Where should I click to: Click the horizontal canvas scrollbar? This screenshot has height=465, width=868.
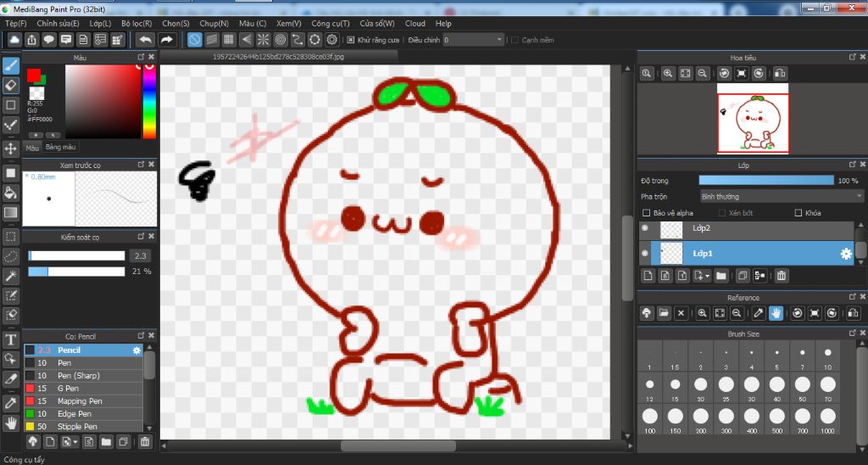pos(398,445)
